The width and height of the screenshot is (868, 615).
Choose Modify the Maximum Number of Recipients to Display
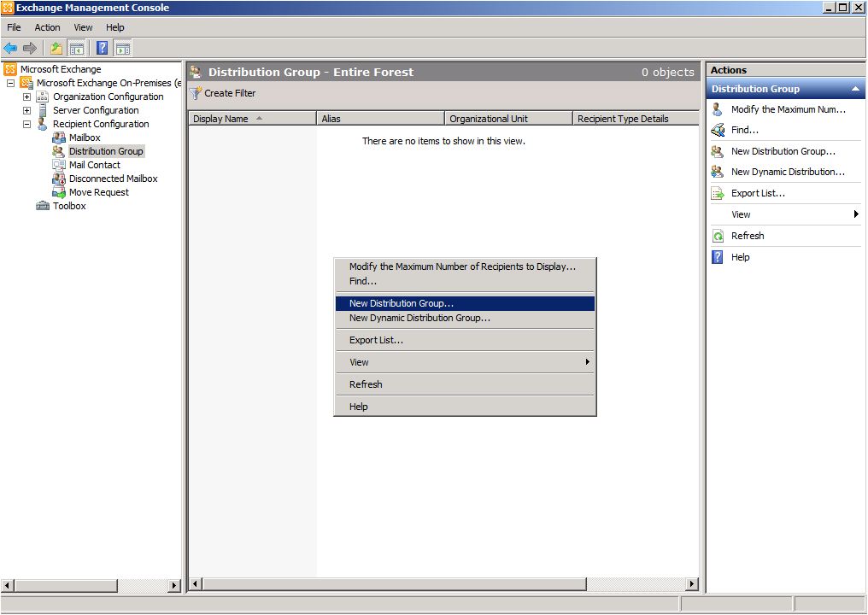pyautogui.click(x=465, y=266)
